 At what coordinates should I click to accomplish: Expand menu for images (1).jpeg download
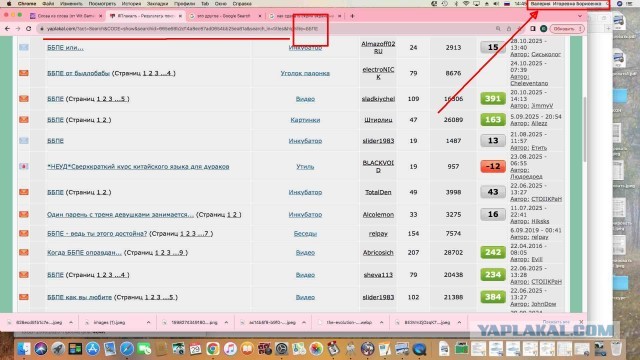(x=148, y=322)
